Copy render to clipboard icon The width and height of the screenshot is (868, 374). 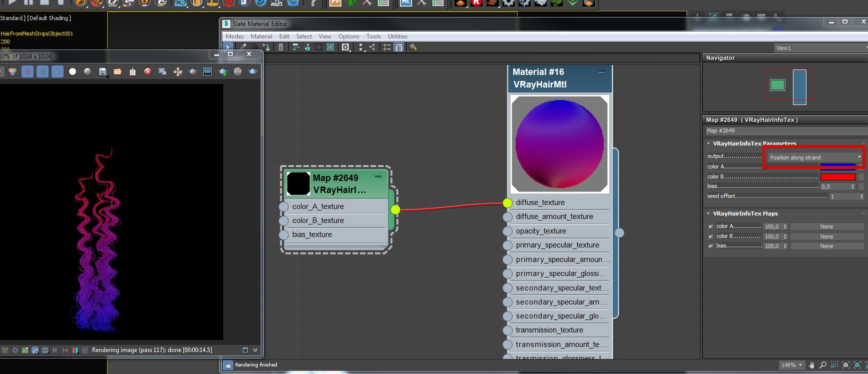tap(133, 71)
